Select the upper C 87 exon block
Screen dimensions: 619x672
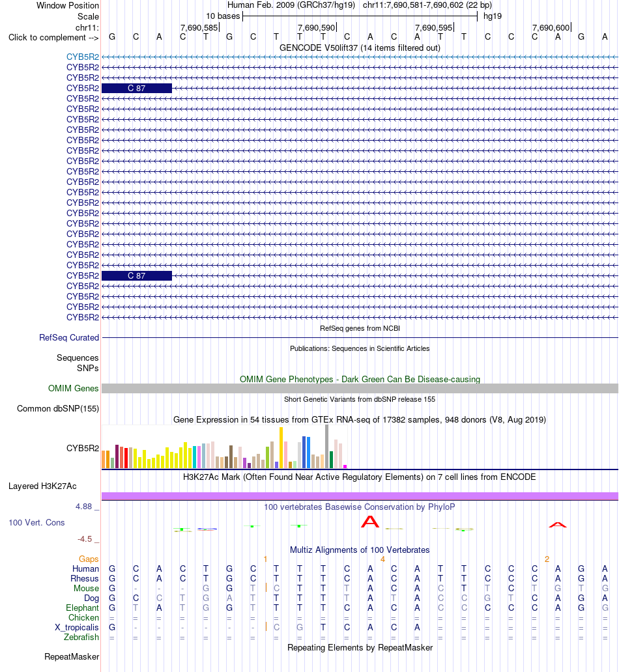136,89
